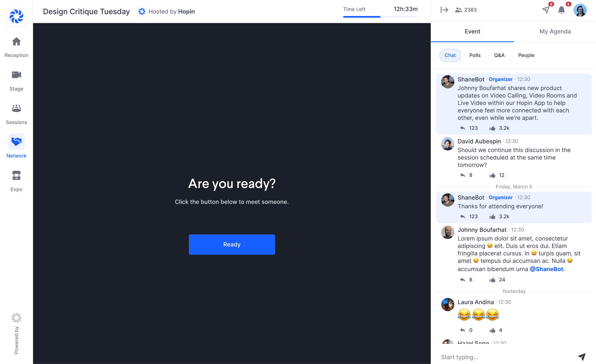The height and width of the screenshot is (364, 596).
Task: Like ShaneBot's Thanks for attending message
Action: pos(492,217)
